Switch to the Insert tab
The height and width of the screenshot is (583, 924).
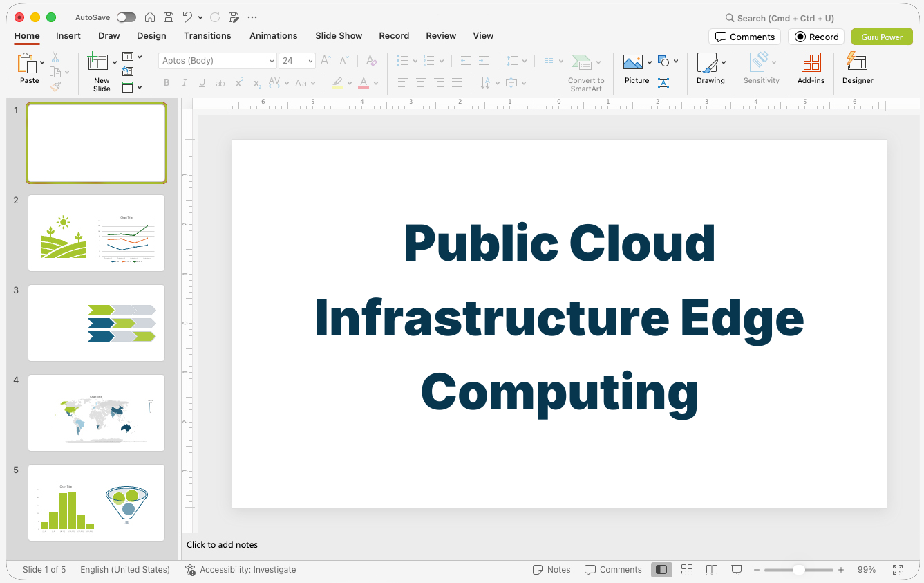(x=68, y=35)
